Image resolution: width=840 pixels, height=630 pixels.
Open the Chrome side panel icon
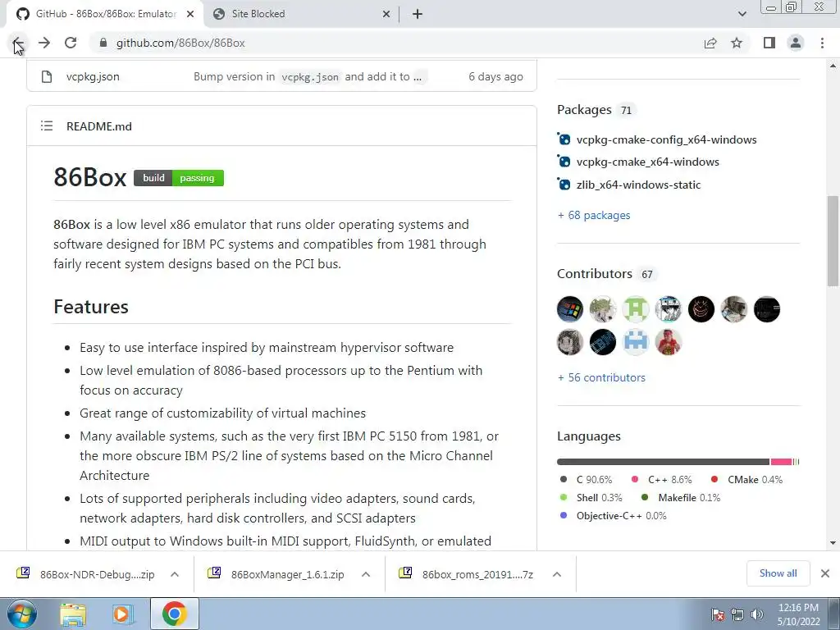[769, 43]
